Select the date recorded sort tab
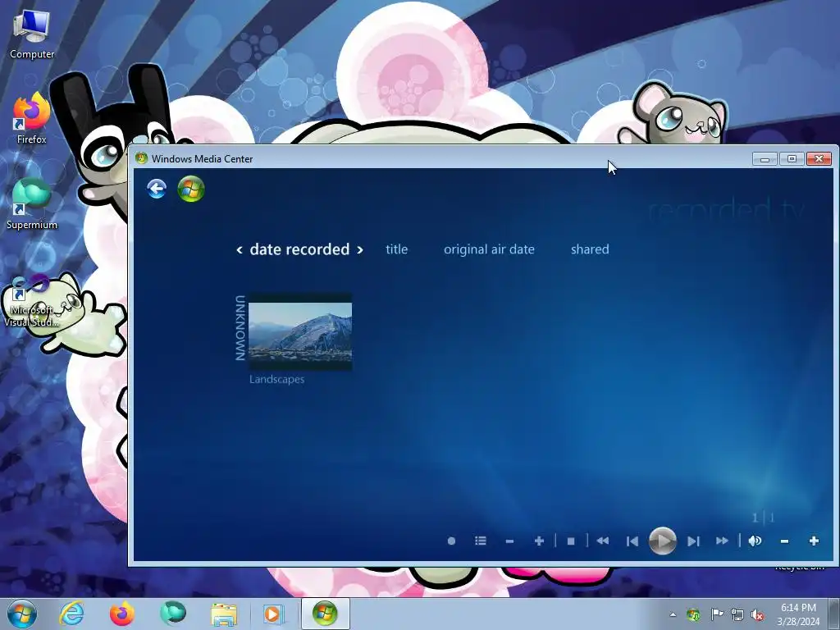The height and width of the screenshot is (630, 840). [299, 249]
